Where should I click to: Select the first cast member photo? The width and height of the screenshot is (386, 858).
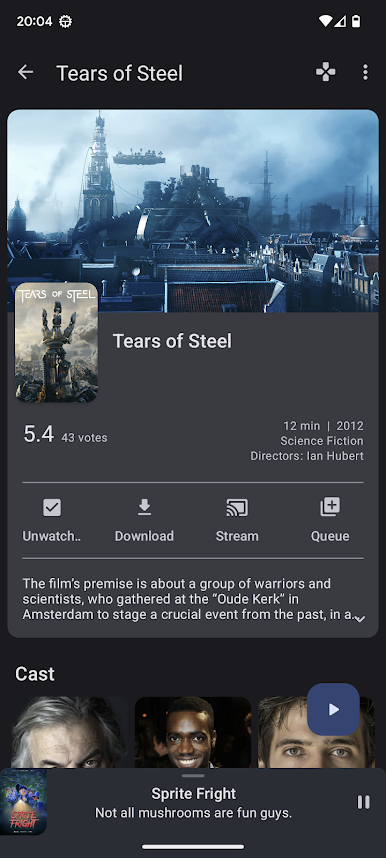[x=69, y=732]
